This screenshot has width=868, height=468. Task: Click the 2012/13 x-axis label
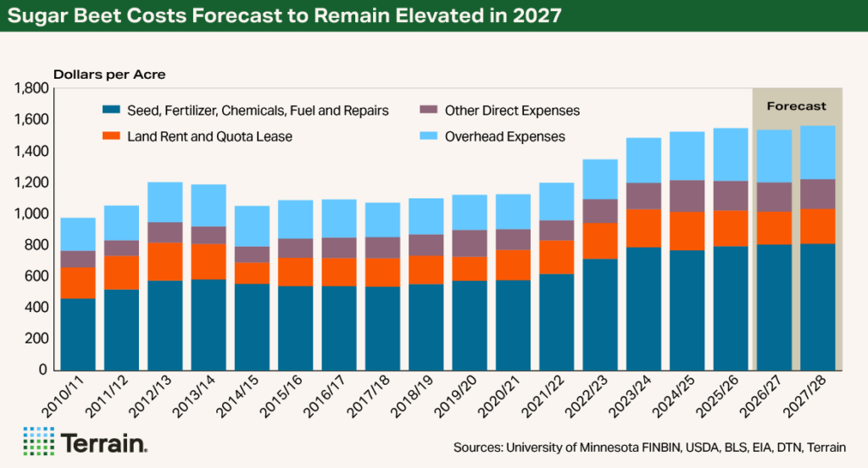click(x=150, y=396)
